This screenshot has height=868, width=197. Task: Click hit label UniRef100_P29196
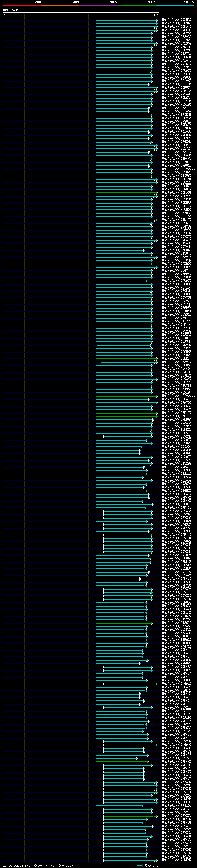pos(177,104)
